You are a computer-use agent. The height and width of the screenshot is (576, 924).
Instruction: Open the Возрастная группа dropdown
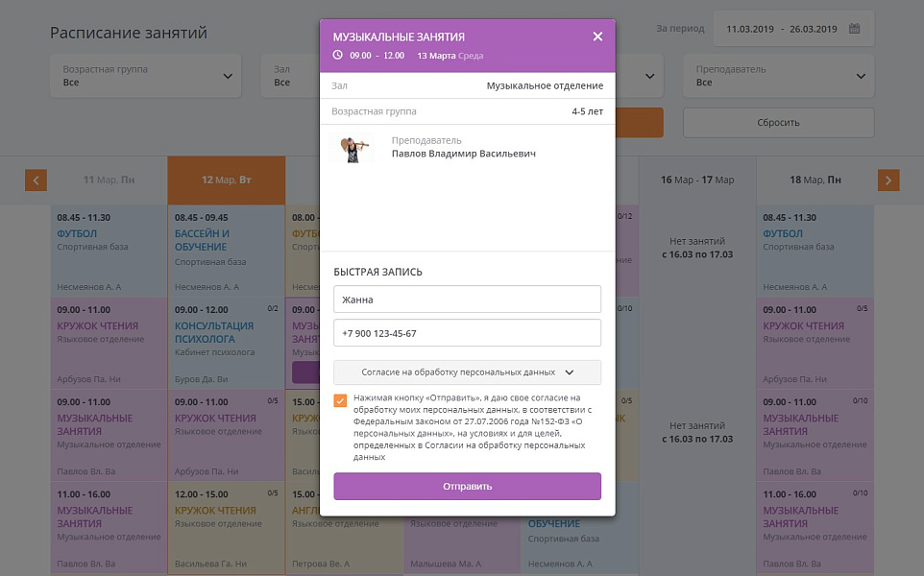click(x=146, y=76)
